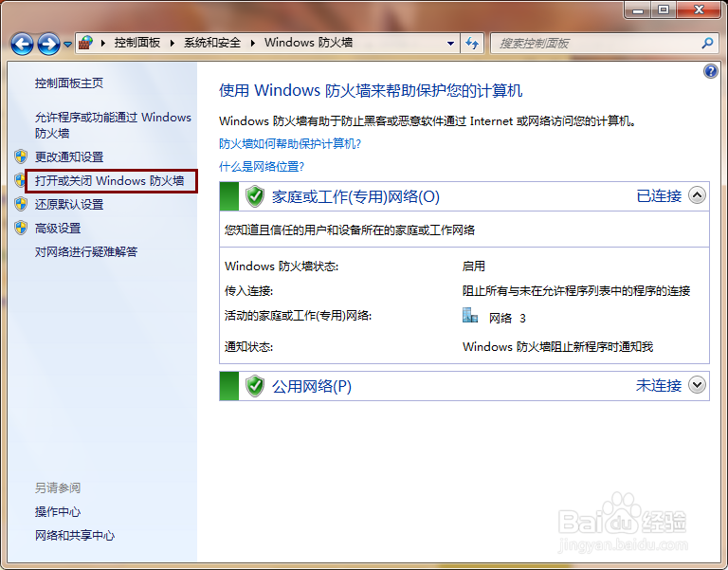Click the firewall icon in address bar
This screenshot has height=570, width=728.
(86, 43)
